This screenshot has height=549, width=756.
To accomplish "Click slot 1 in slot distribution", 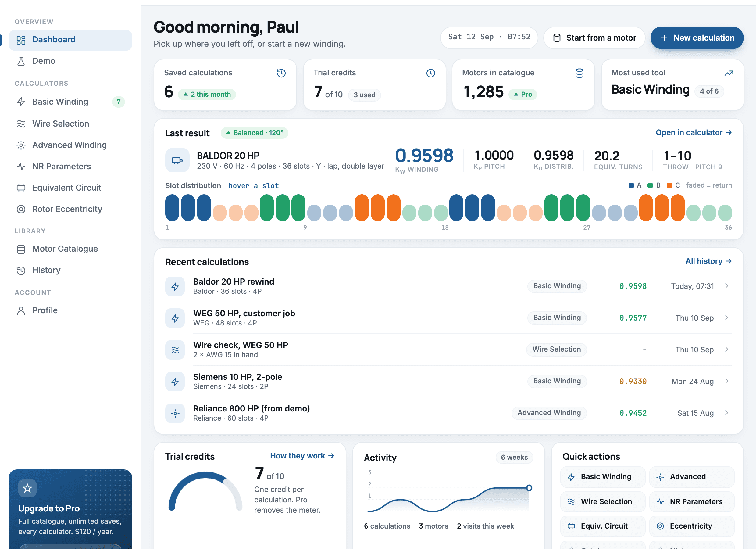I will [x=172, y=207].
